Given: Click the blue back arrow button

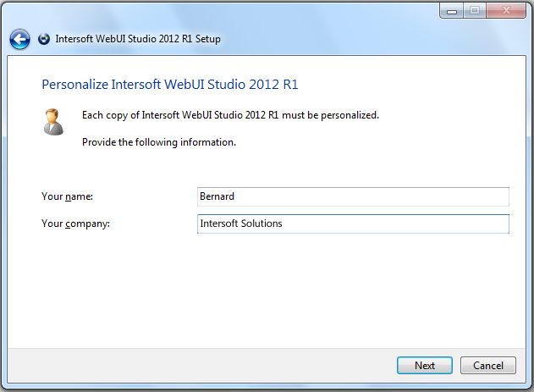Looking at the screenshot, I should pyautogui.click(x=19, y=39).
